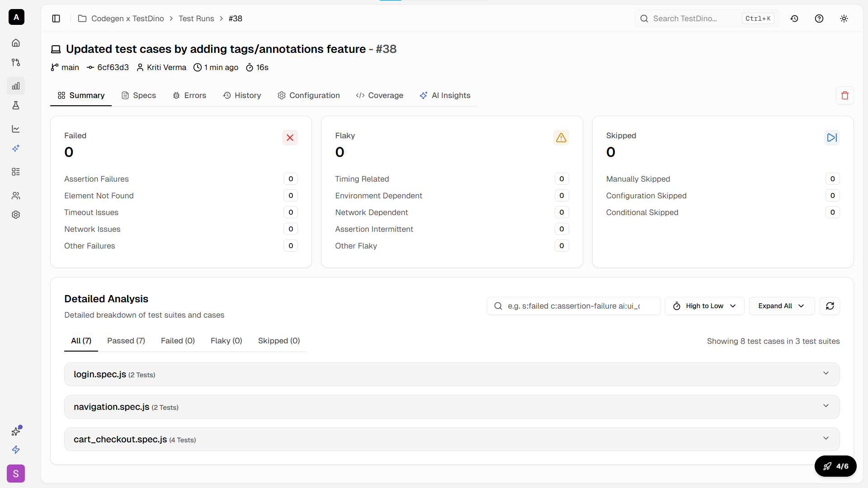
Task: Click the delete test run trash icon
Action: pyautogui.click(x=844, y=95)
